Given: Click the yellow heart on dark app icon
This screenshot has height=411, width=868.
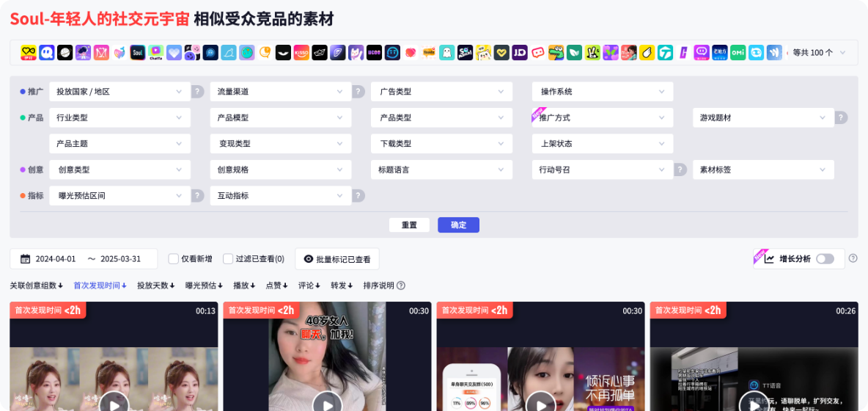Looking at the screenshot, I should click(501, 53).
